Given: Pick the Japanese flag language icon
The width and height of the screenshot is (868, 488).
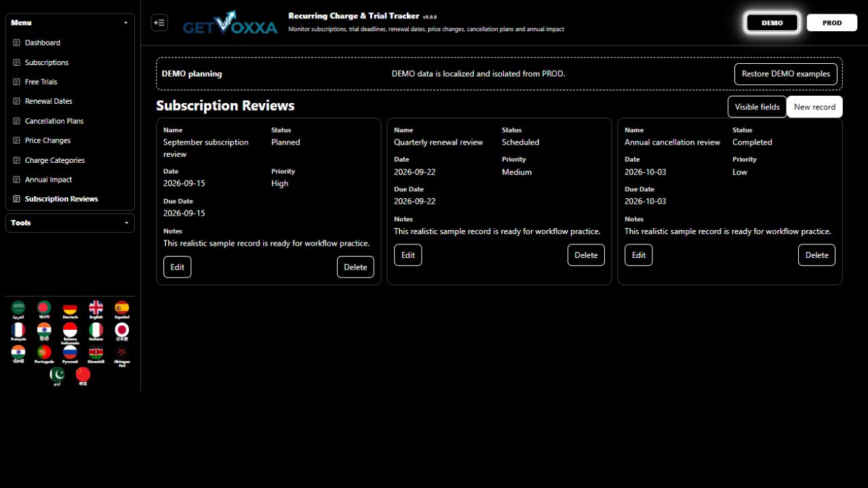Looking at the screenshot, I should pyautogui.click(x=122, y=332).
